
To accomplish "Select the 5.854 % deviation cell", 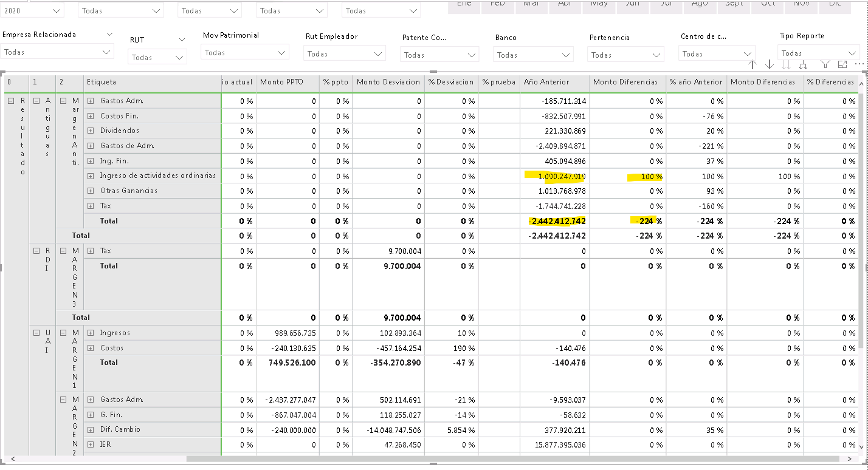I will [451, 429].
